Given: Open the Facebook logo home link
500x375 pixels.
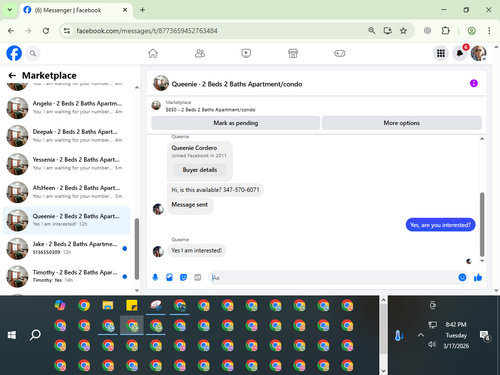Looking at the screenshot, I should tap(14, 53).
